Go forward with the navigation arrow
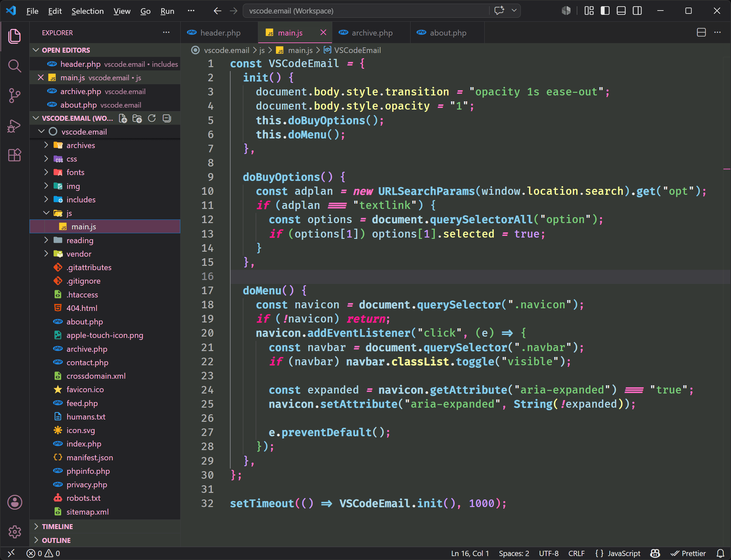 click(234, 11)
